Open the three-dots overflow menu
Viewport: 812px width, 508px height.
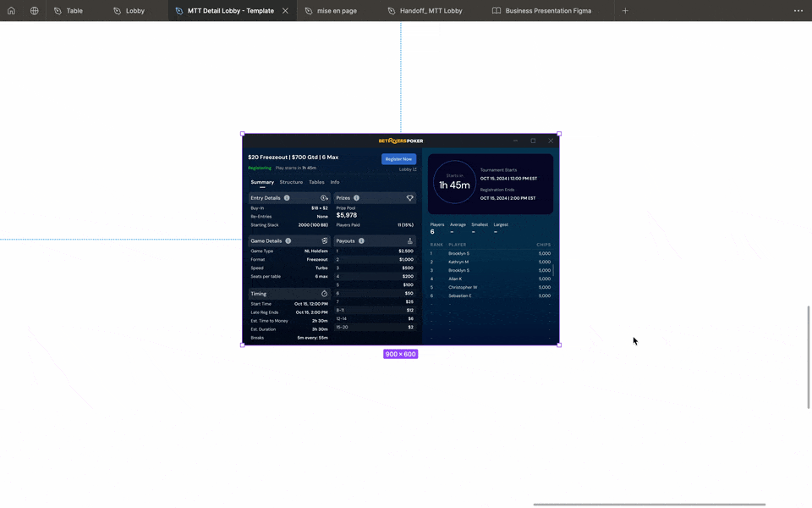(798, 11)
